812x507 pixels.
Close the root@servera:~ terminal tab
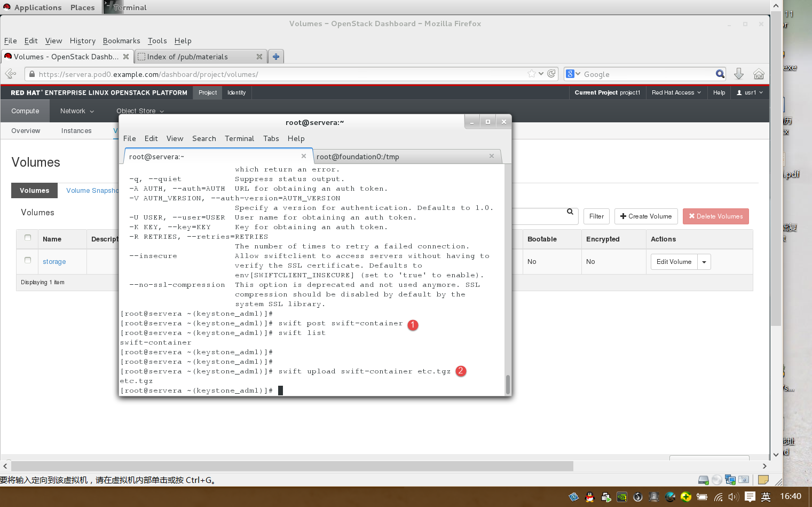point(304,156)
